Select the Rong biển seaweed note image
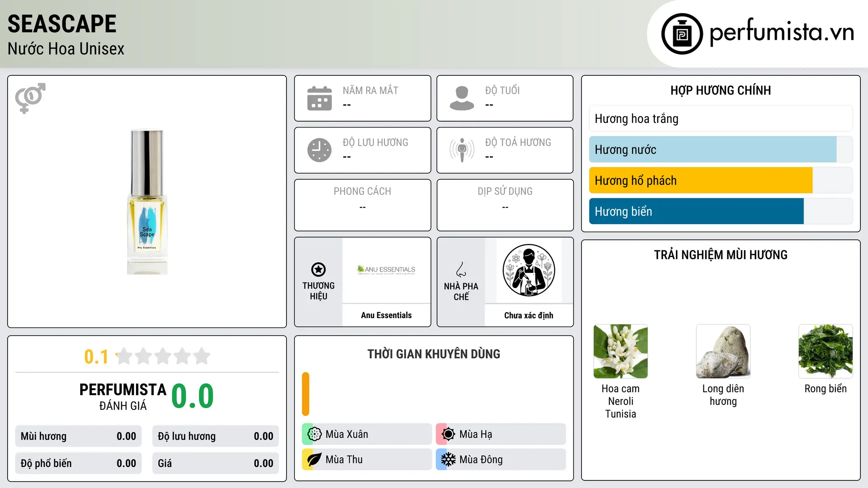 pos(826,351)
